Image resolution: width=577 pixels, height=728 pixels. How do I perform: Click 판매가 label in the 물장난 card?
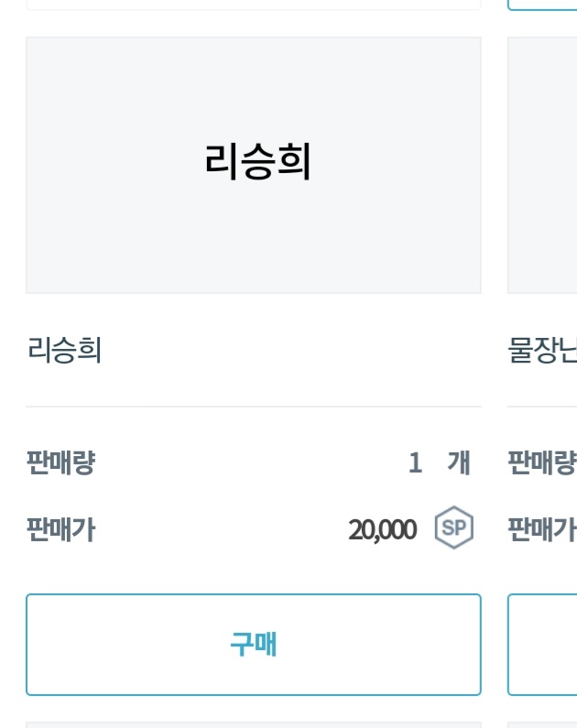coord(542,529)
